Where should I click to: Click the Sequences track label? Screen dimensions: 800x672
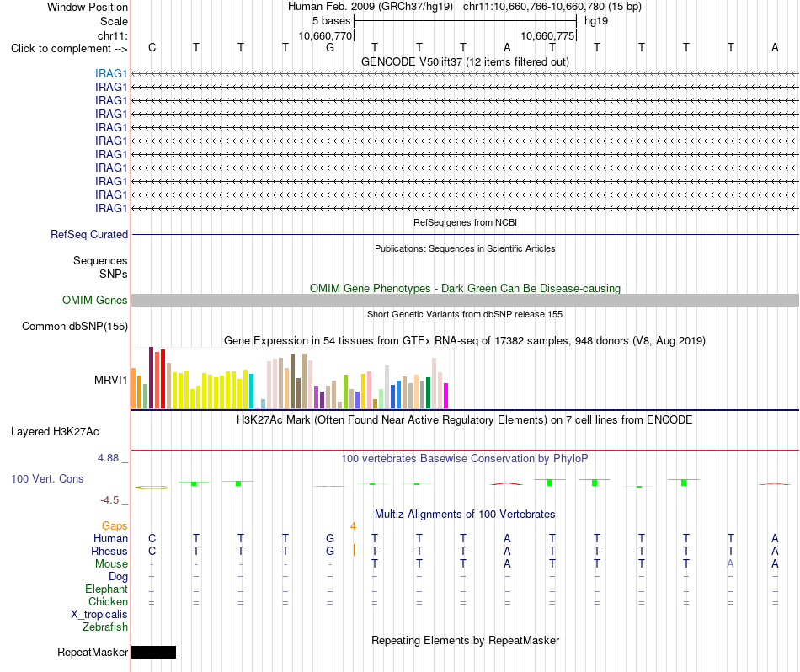[100, 261]
